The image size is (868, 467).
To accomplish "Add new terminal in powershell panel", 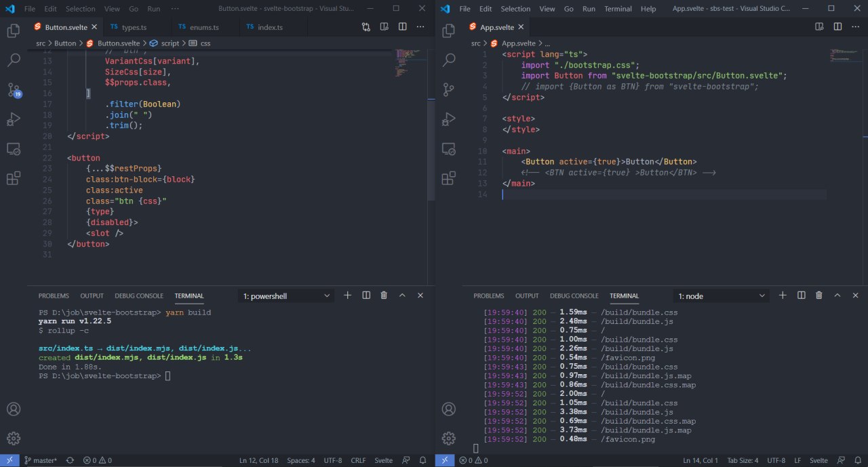I will pos(348,296).
